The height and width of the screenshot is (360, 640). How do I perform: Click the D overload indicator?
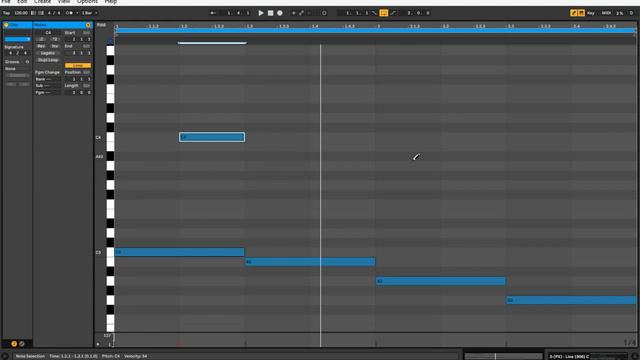tap(631, 13)
